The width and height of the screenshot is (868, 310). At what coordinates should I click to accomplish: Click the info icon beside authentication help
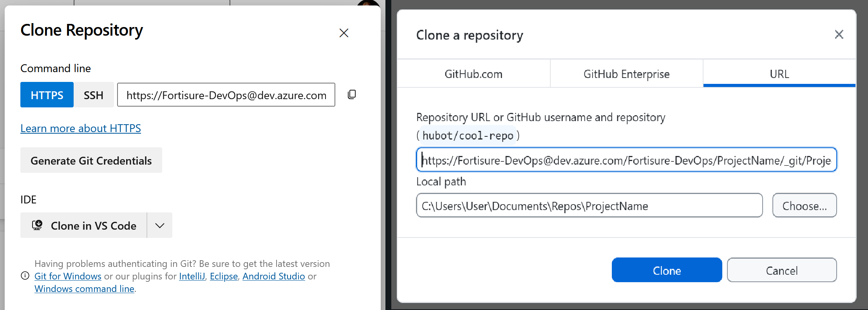[25, 276]
